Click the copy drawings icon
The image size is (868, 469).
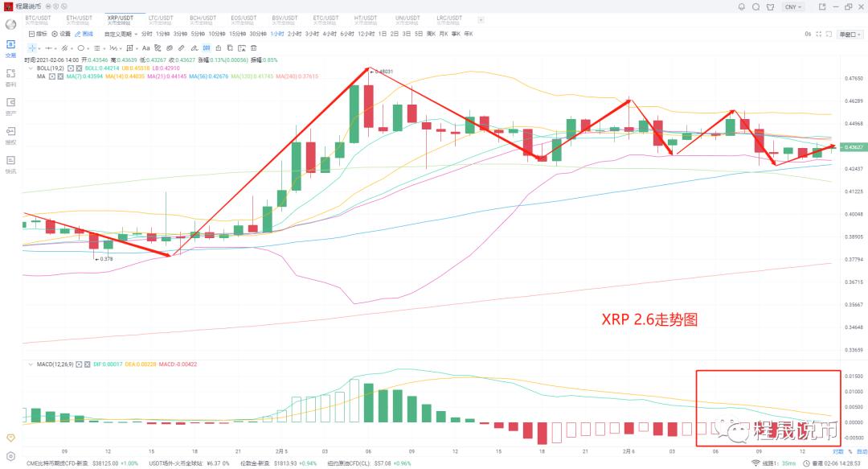pos(230,48)
